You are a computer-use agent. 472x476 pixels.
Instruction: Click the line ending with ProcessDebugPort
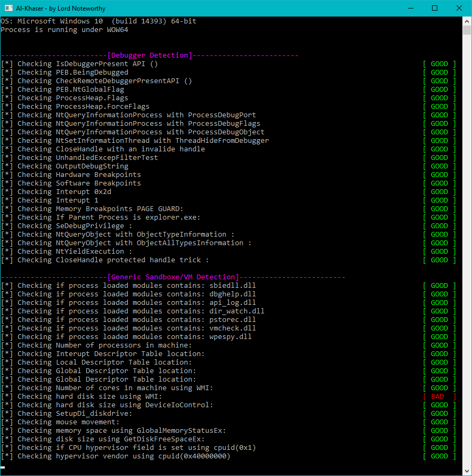[128, 115]
